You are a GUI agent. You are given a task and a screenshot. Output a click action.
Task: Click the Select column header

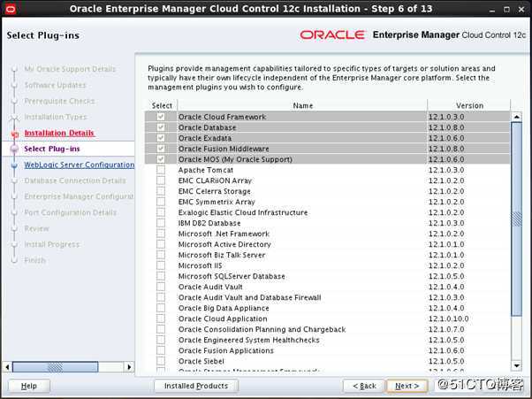pyautogui.click(x=162, y=105)
